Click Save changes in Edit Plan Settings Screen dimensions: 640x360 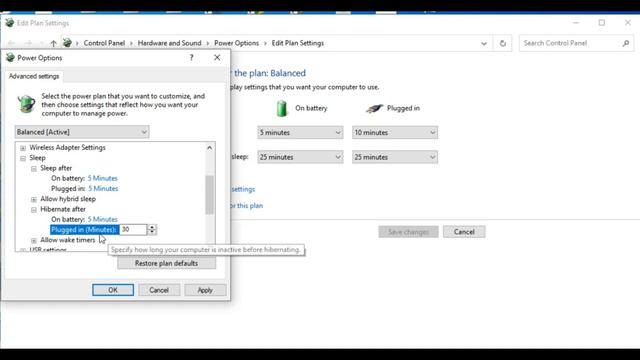click(408, 232)
